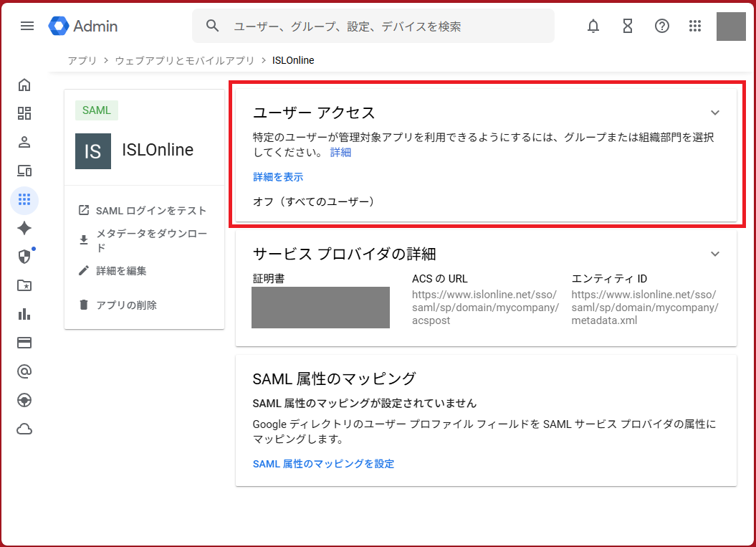
Task: Click the ユーザー アクセス heading
Action: coord(314,113)
